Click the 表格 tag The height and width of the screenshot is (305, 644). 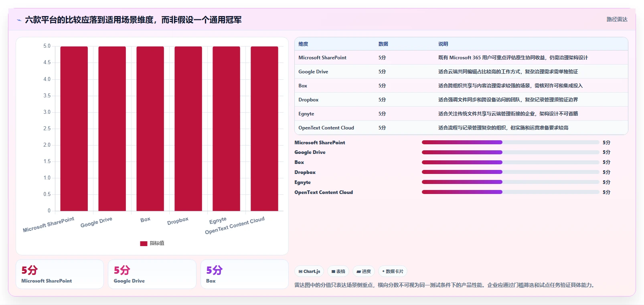(x=338, y=271)
